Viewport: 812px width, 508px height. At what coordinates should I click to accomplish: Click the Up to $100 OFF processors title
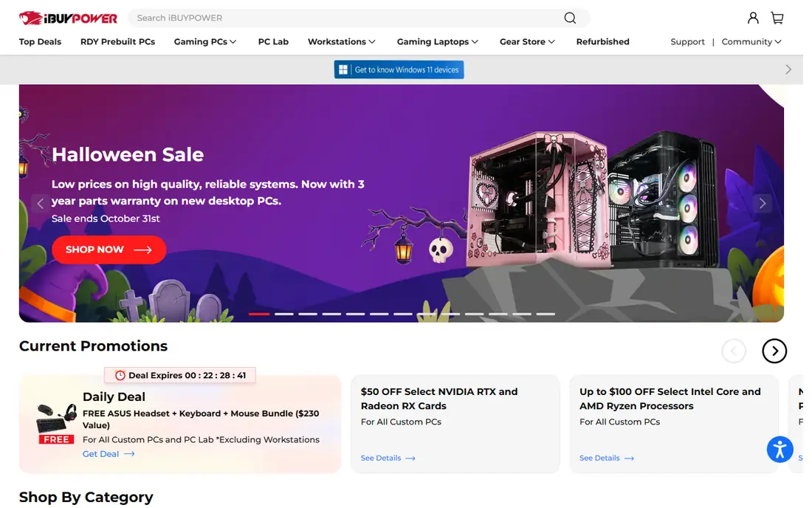point(670,399)
